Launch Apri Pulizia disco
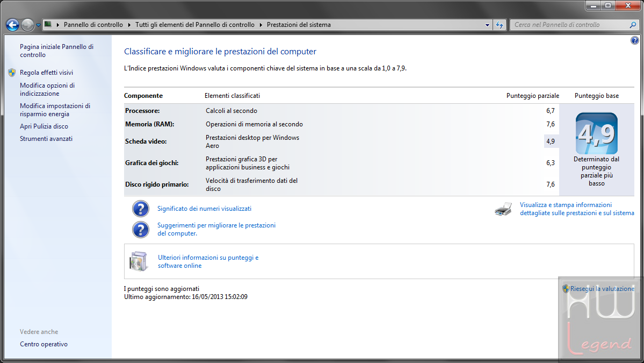 [44, 126]
